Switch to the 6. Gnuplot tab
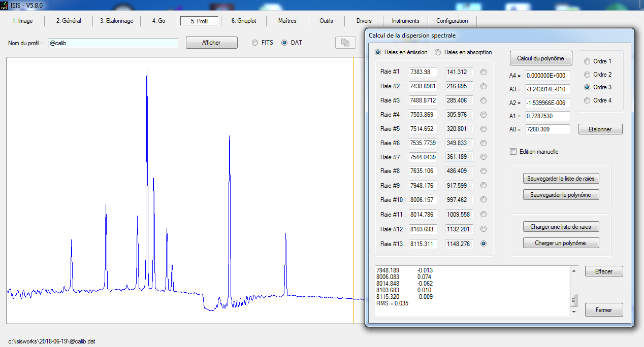The height and width of the screenshot is (347, 644). click(x=244, y=21)
